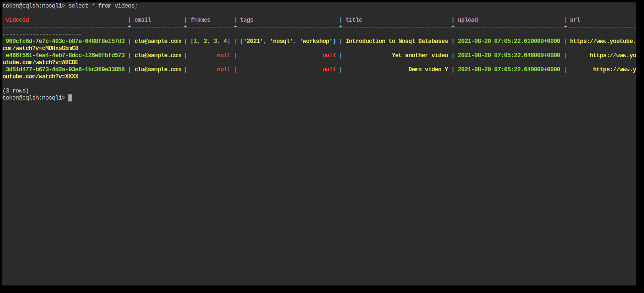Select the YouTube link ending in watch?v=ABCDE

click(41, 62)
